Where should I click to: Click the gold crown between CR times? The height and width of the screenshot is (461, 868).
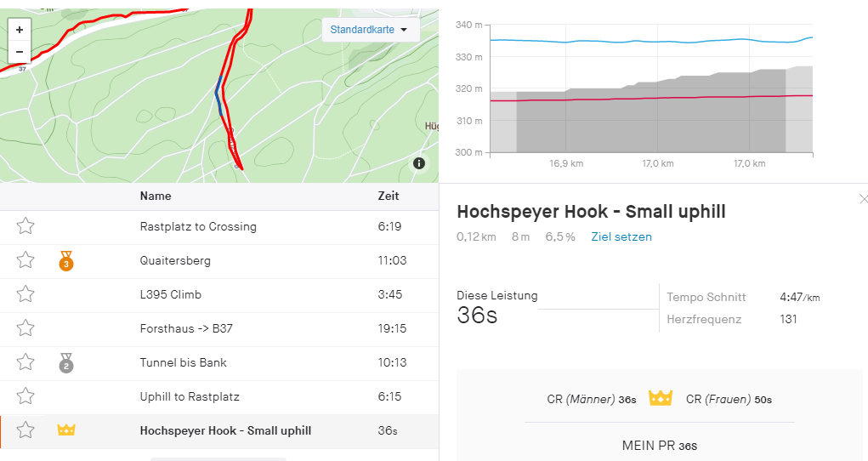pos(661,398)
